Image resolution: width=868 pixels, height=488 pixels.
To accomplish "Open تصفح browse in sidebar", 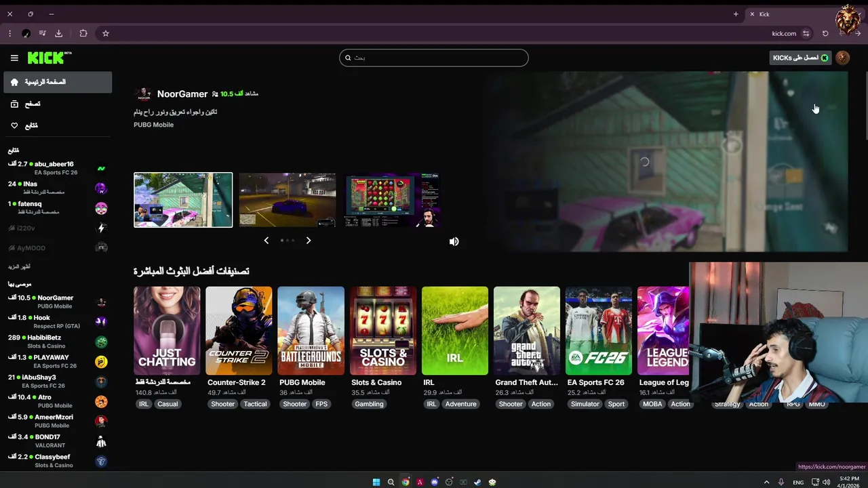I will pyautogui.click(x=58, y=104).
